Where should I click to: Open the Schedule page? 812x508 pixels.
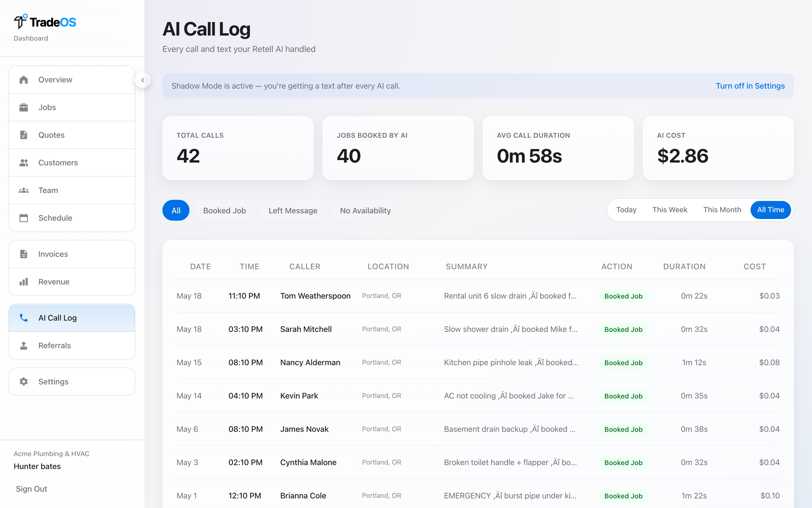pyautogui.click(x=72, y=218)
